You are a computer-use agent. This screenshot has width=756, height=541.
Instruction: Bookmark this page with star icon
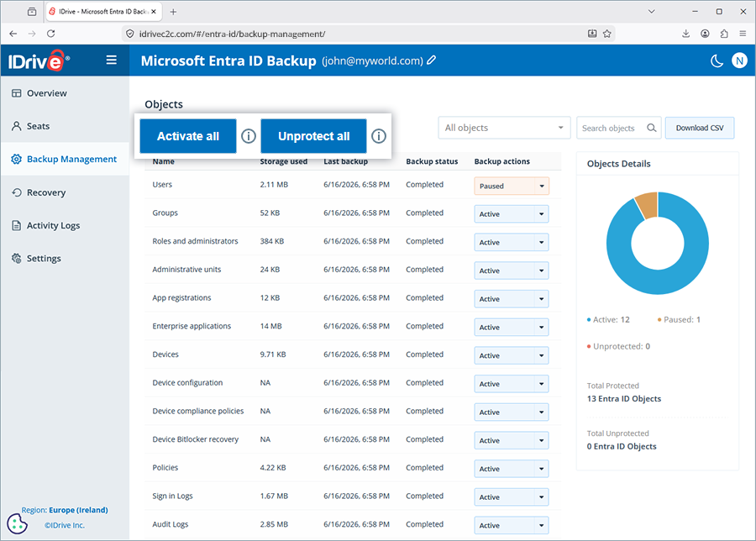607,34
